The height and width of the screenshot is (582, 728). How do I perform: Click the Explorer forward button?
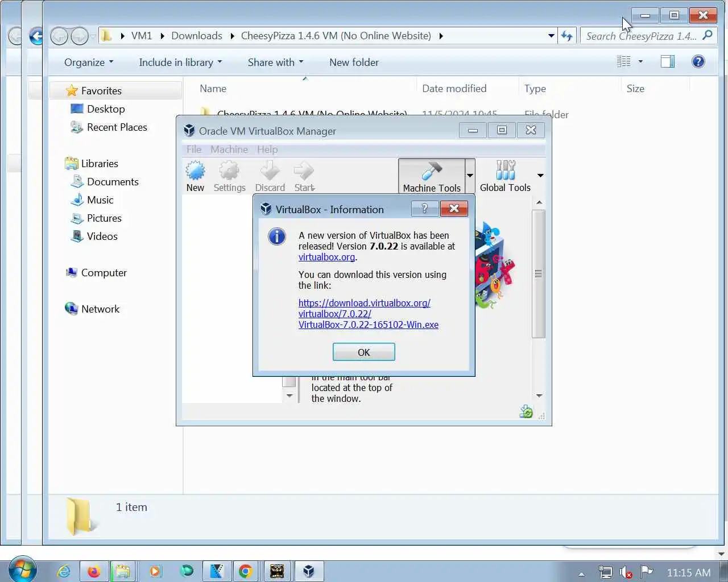[x=79, y=36]
